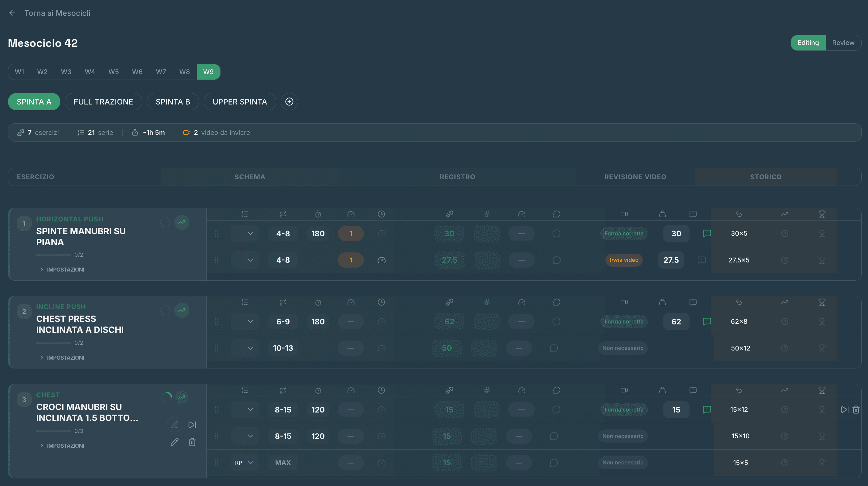Screen dimensions: 868x486
Task: Open the FULL TRAZIONE workout tab
Action: click(x=103, y=101)
